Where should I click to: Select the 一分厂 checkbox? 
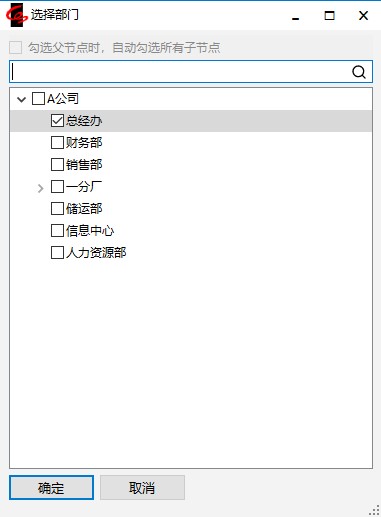pos(57,187)
